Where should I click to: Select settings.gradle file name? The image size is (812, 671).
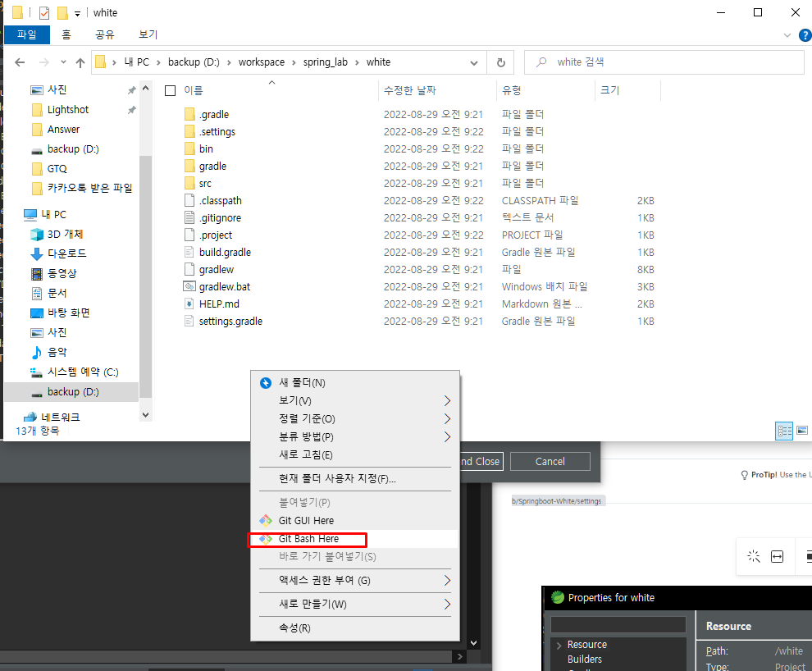point(231,322)
